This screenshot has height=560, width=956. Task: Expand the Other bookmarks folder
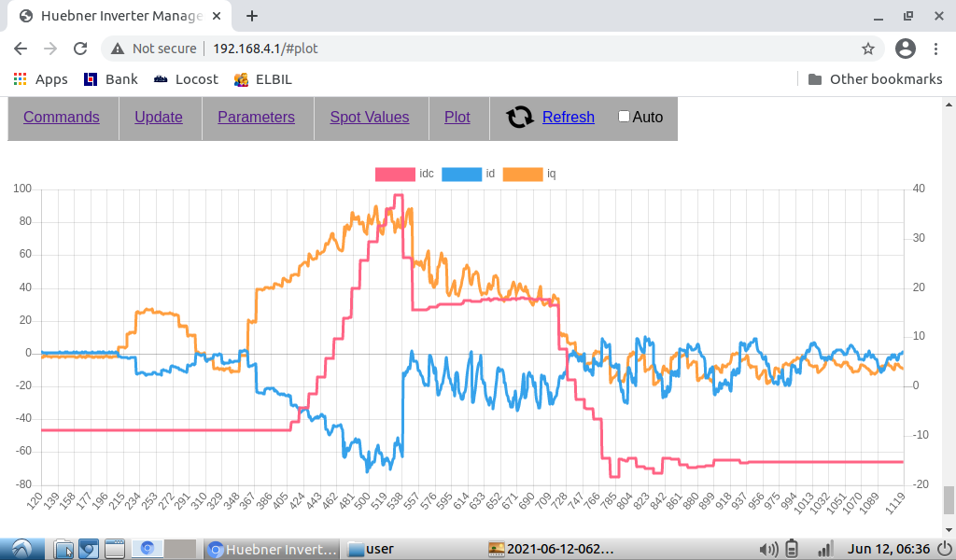(875, 79)
